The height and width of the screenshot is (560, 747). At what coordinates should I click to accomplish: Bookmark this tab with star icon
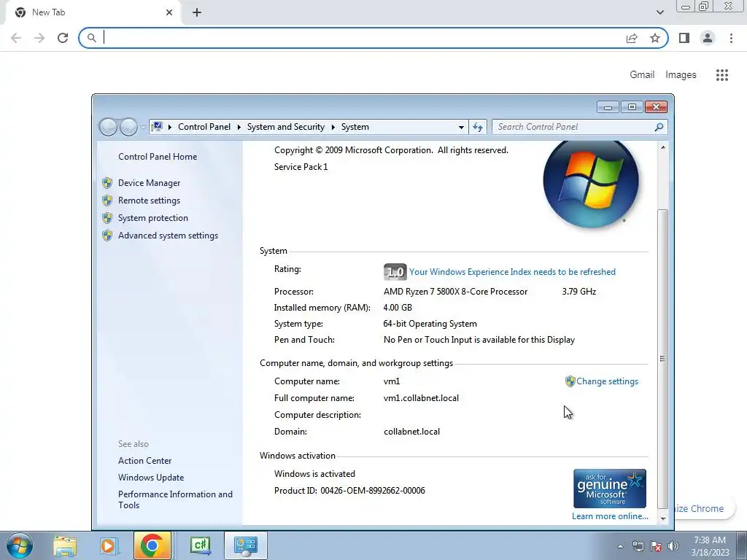655,38
